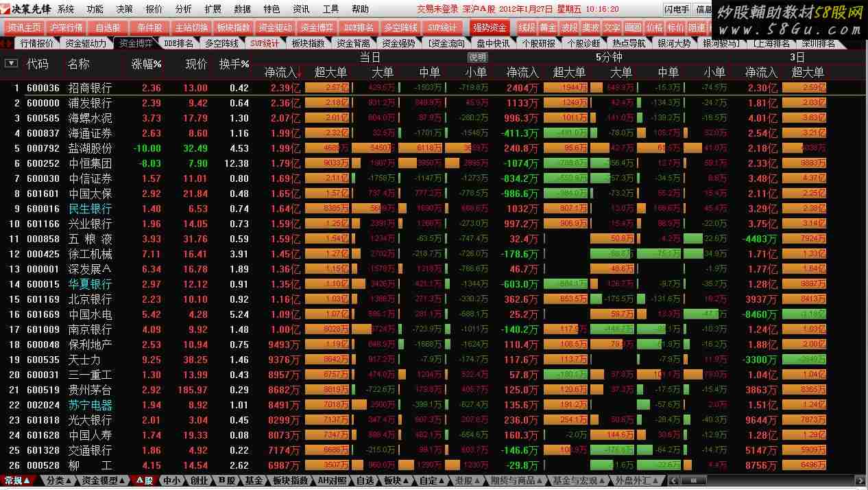868x490 pixels.
Task: Click the 画图 toolbar button
Action: click(634, 27)
